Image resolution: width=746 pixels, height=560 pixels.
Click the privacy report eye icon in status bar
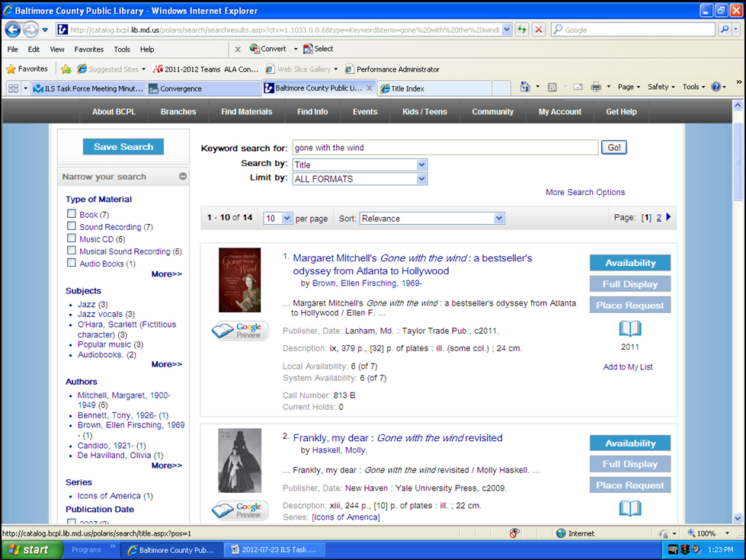coord(514,533)
